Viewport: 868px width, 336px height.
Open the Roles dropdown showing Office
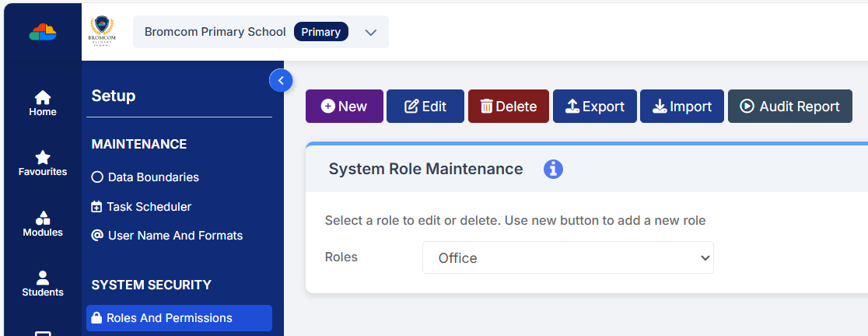point(568,258)
